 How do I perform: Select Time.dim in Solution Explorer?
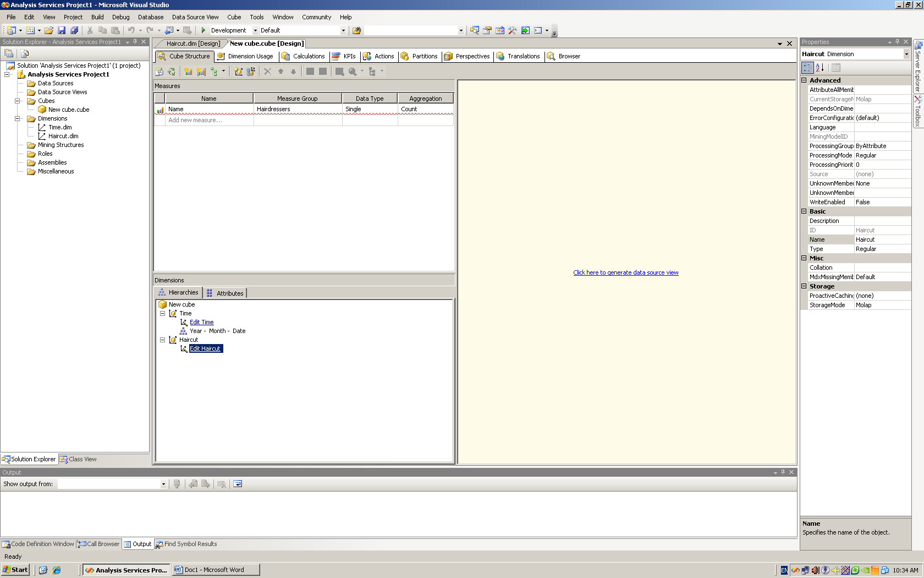pos(60,127)
